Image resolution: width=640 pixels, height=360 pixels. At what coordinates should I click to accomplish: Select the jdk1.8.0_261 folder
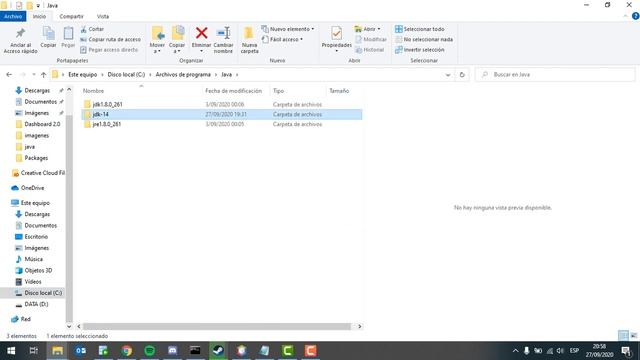(107, 104)
